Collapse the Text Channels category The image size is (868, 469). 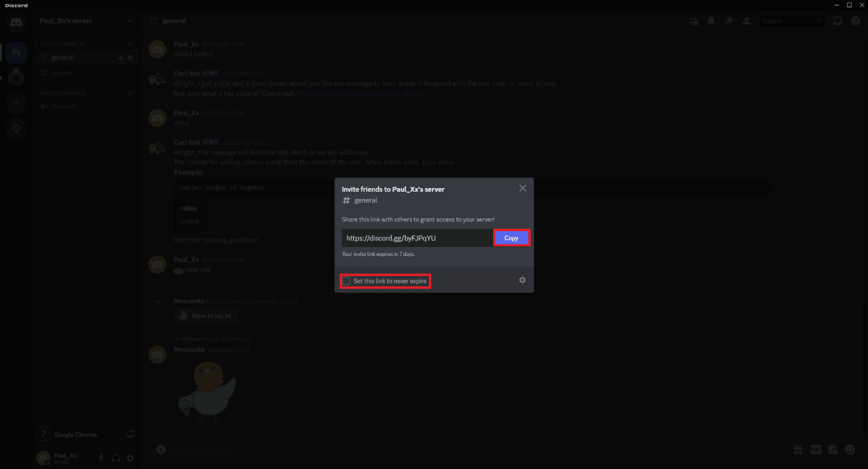(x=61, y=44)
